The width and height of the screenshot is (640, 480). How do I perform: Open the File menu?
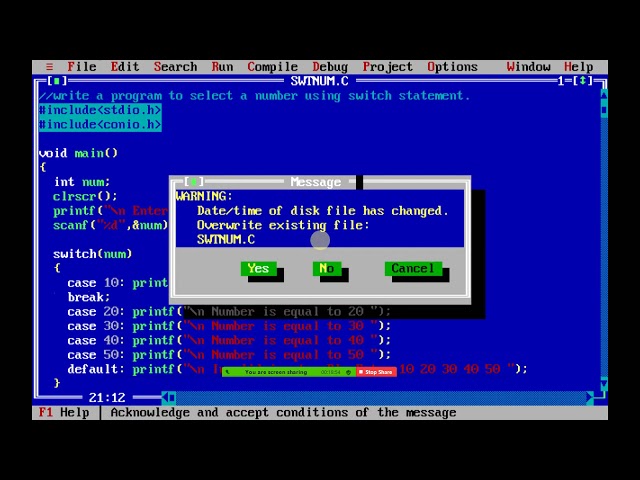(81, 67)
